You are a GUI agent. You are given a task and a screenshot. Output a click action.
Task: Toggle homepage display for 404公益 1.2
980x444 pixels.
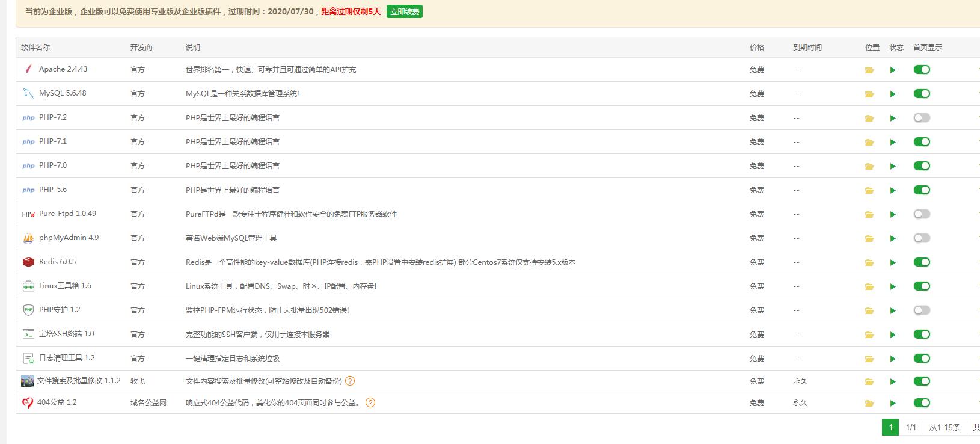coord(922,402)
